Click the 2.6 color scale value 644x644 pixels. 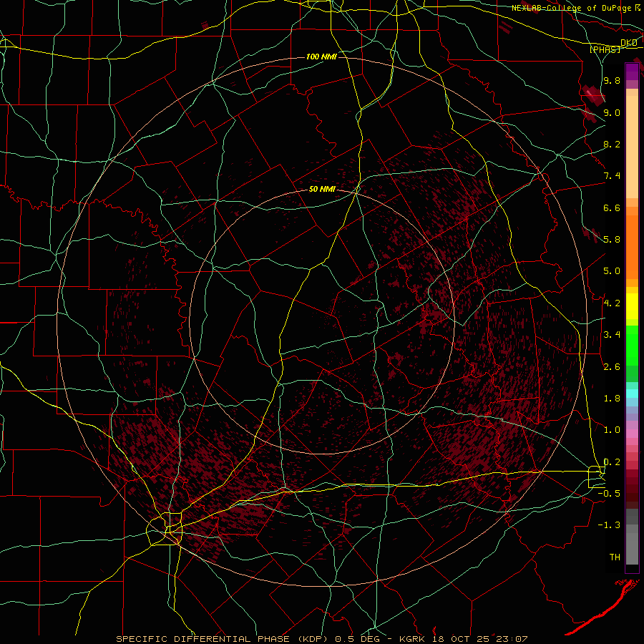click(x=612, y=367)
